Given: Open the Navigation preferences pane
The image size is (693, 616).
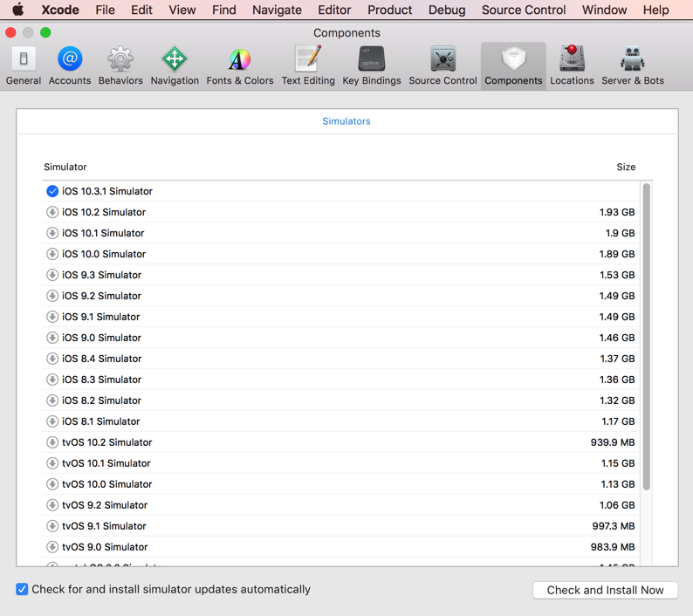Looking at the screenshot, I should [175, 65].
